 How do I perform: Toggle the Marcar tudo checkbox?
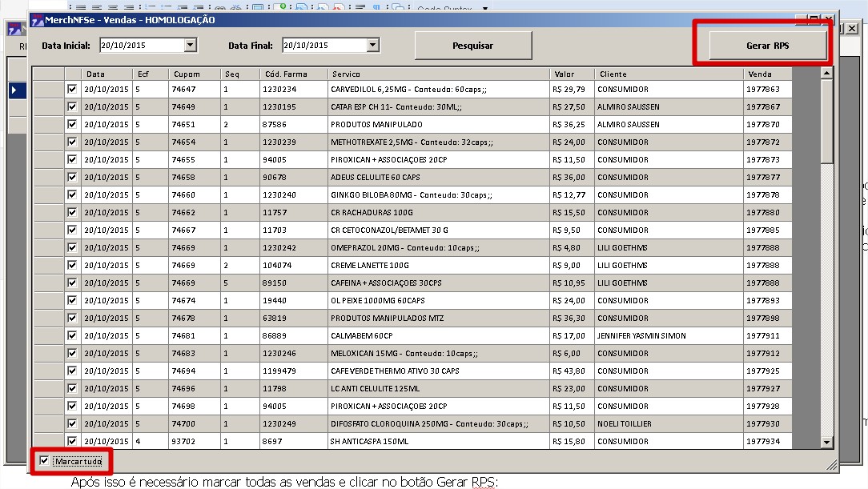[x=45, y=460]
